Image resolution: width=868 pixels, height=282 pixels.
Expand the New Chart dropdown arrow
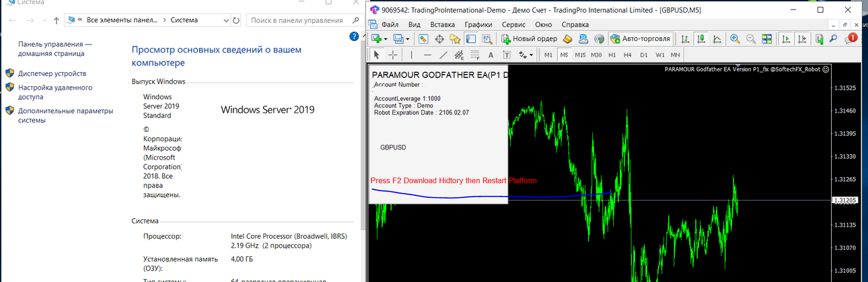coord(386,38)
